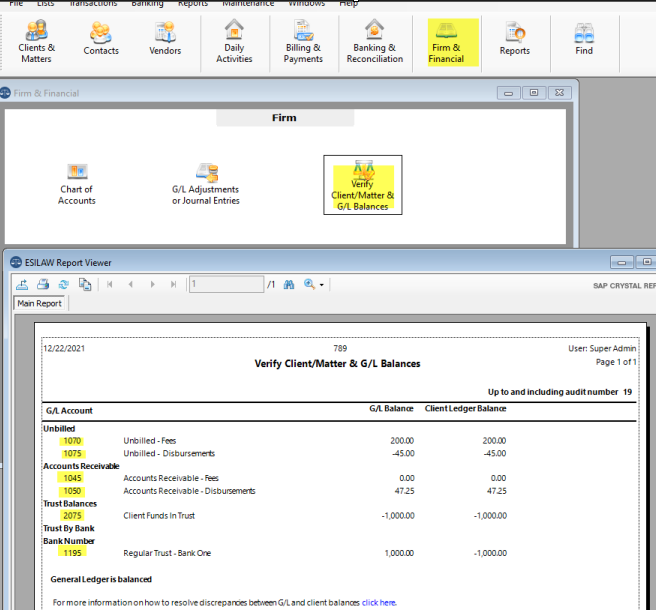
Task: Click account number 1045
Action: coord(72,478)
